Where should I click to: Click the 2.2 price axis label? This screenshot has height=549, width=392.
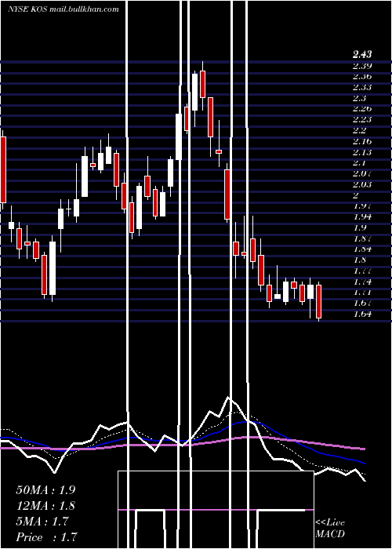(360, 130)
